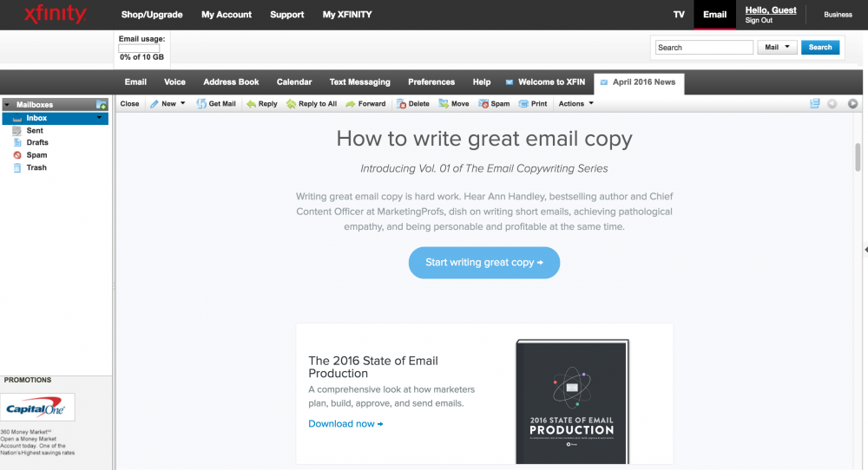Open the Voice tab
This screenshot has height=470, width=868.
(x=174, y=82)
